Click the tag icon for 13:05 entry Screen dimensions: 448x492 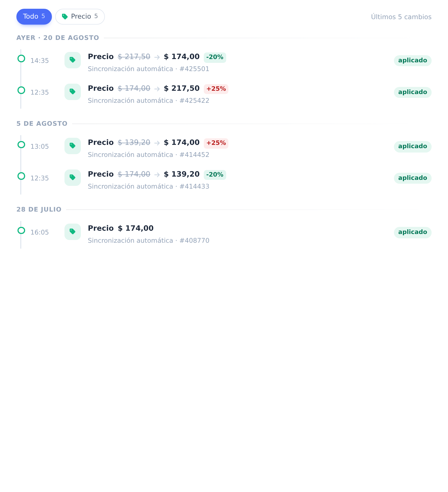pyautogui.click(x=73, y=146)
